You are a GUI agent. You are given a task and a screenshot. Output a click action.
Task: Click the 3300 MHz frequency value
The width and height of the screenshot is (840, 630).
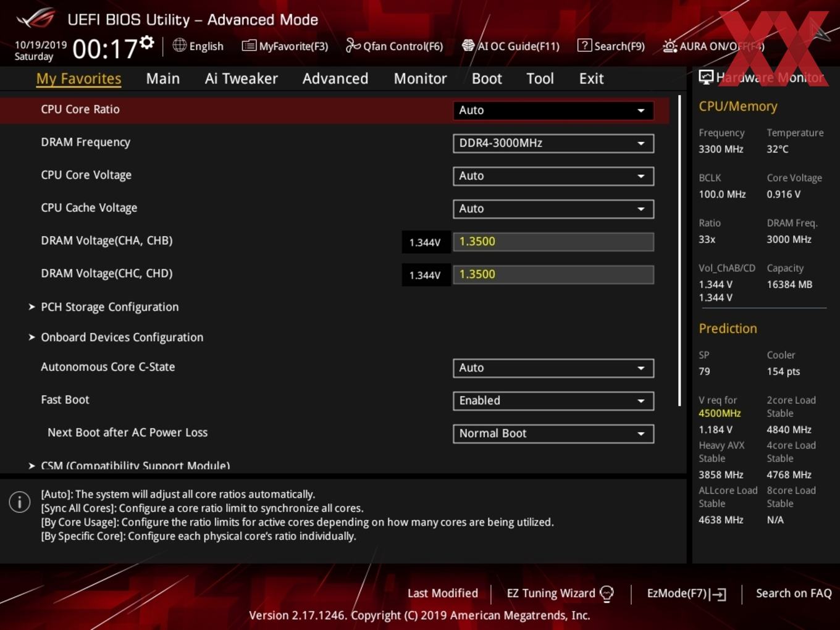[721, 149]
